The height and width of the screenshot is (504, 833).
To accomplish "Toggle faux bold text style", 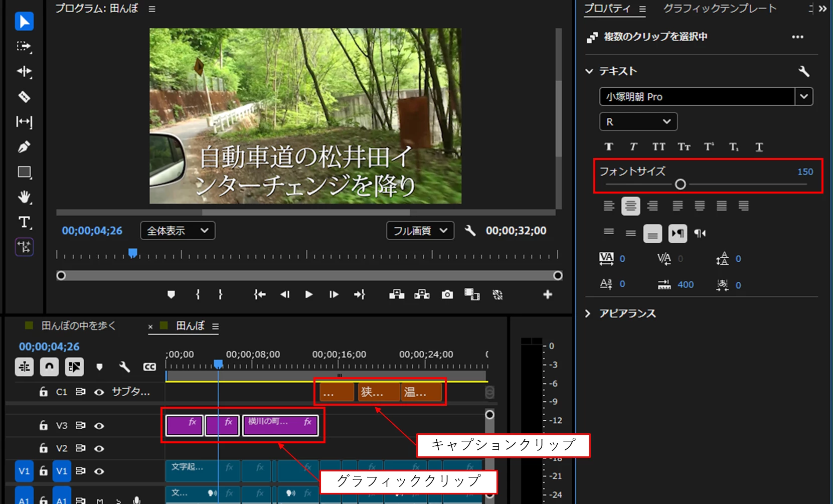I will tap(609, 146).
